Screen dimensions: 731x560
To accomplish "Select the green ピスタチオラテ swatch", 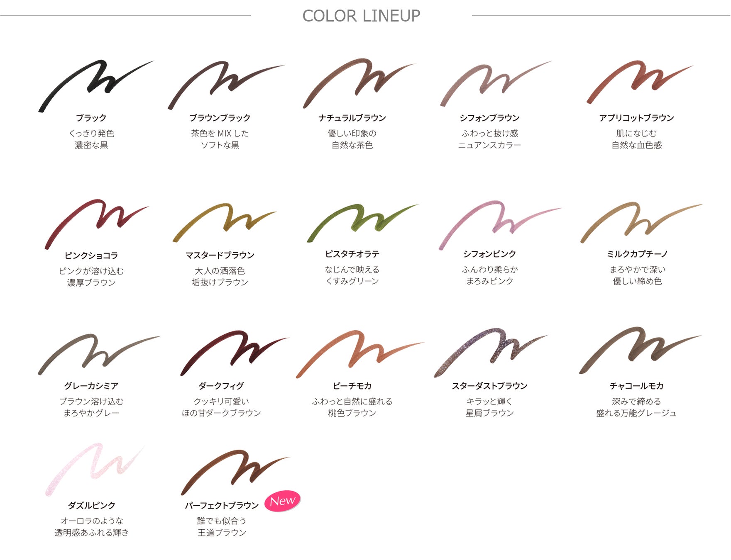I will tap(362, 223).
